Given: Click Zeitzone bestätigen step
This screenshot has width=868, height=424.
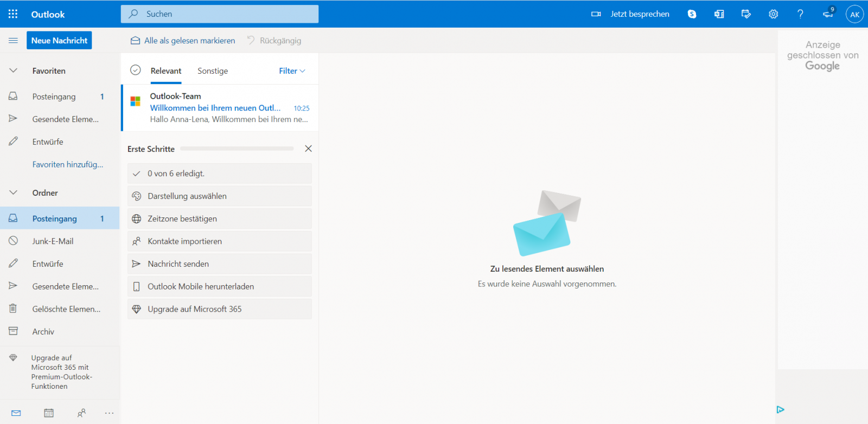Looking at the screenshot, I should click(220, 219).
